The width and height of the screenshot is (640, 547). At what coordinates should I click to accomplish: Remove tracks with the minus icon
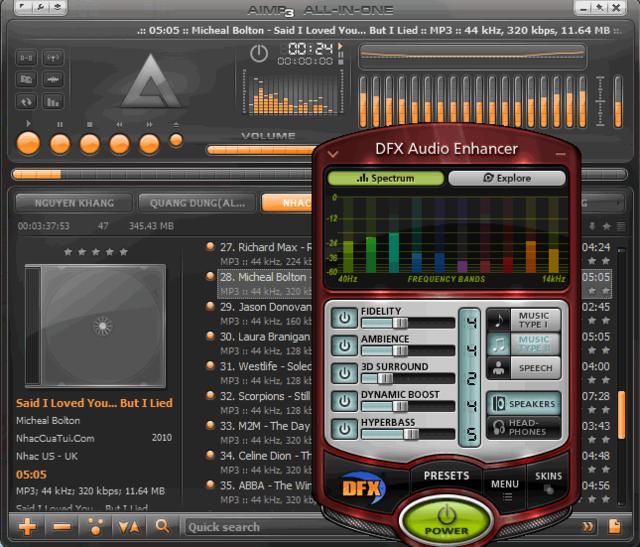[61, 527]
